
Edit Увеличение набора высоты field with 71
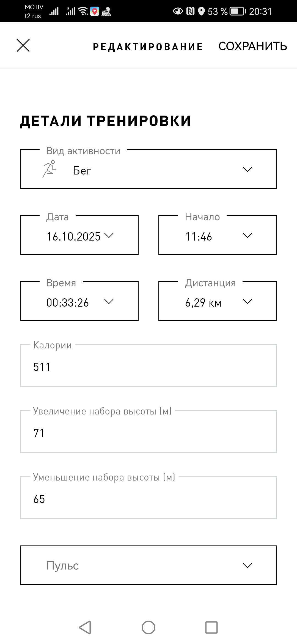[148, 432]
